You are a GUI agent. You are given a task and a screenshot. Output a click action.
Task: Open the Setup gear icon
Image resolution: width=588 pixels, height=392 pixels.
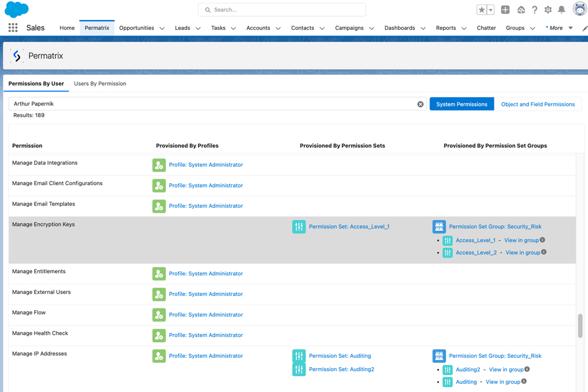pos(548,10)
